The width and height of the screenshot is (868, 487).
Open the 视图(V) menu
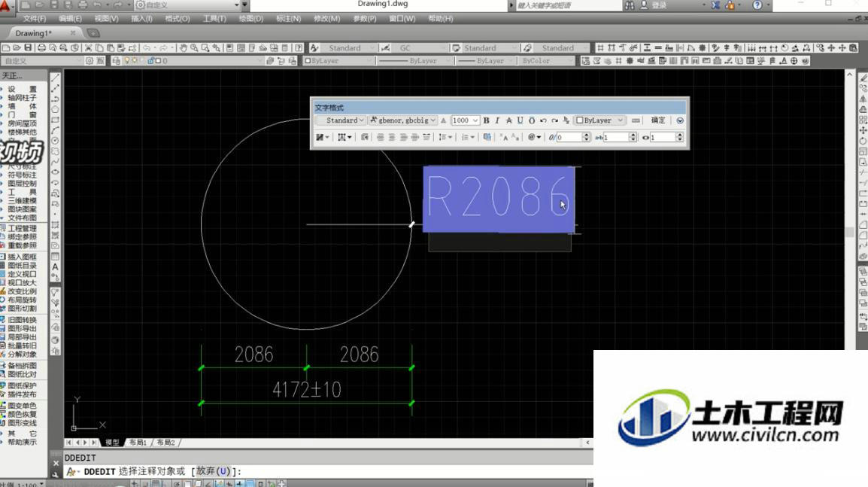pos(106,19)
